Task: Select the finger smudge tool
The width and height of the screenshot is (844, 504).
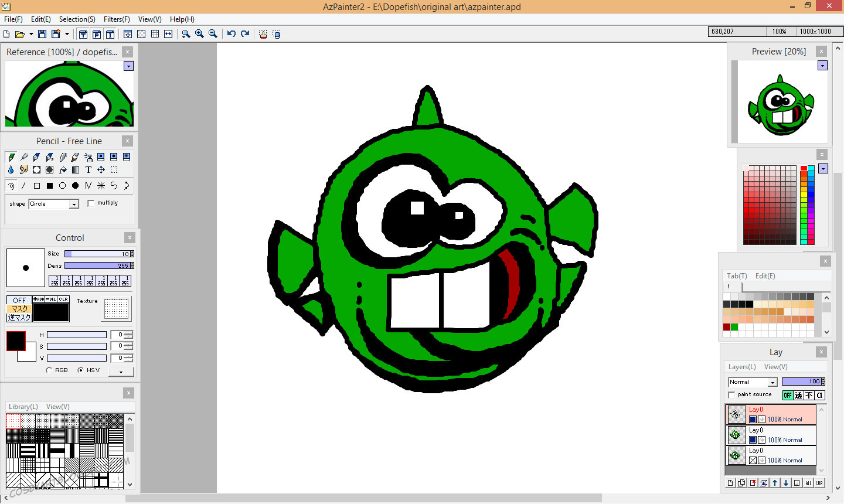Action: coord(24,170)
